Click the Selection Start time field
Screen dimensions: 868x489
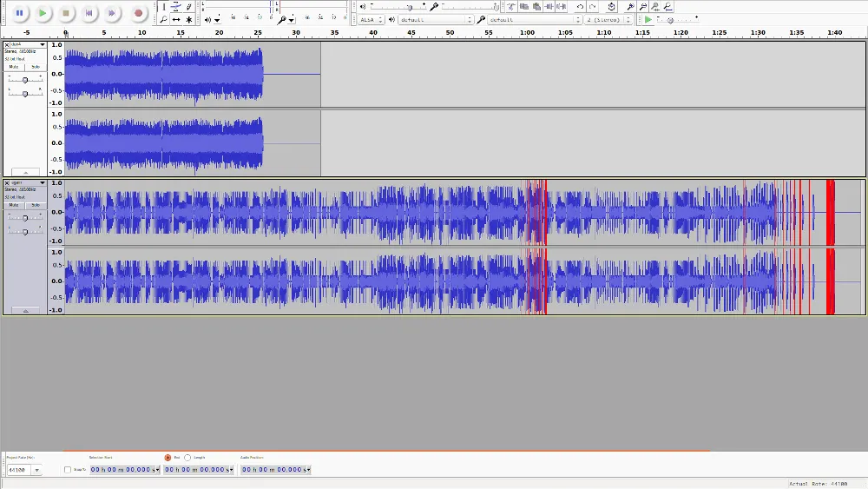coord(124,470)
